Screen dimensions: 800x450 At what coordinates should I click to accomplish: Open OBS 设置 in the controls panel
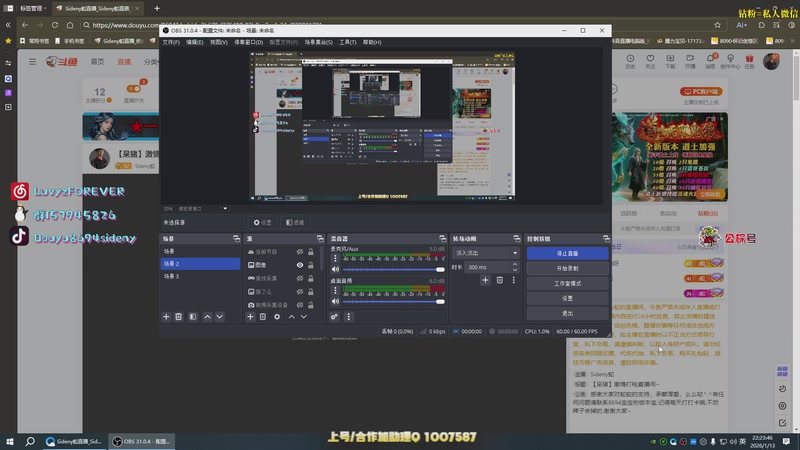567,298
